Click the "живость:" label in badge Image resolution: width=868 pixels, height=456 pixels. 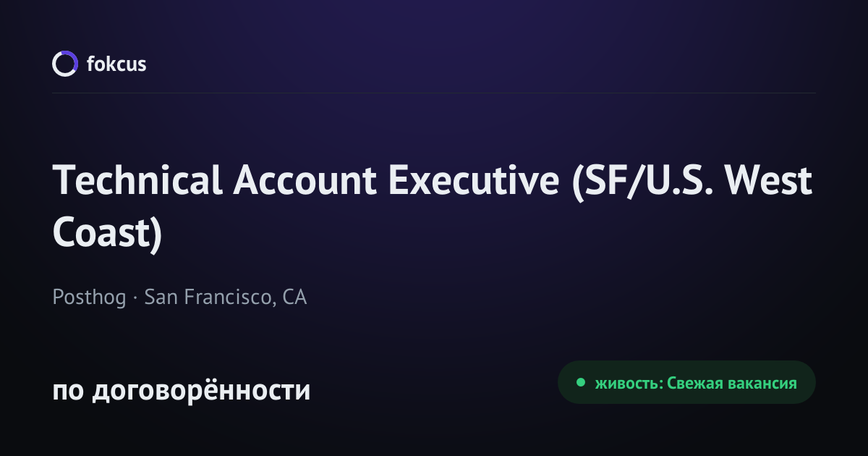[628, 384]
